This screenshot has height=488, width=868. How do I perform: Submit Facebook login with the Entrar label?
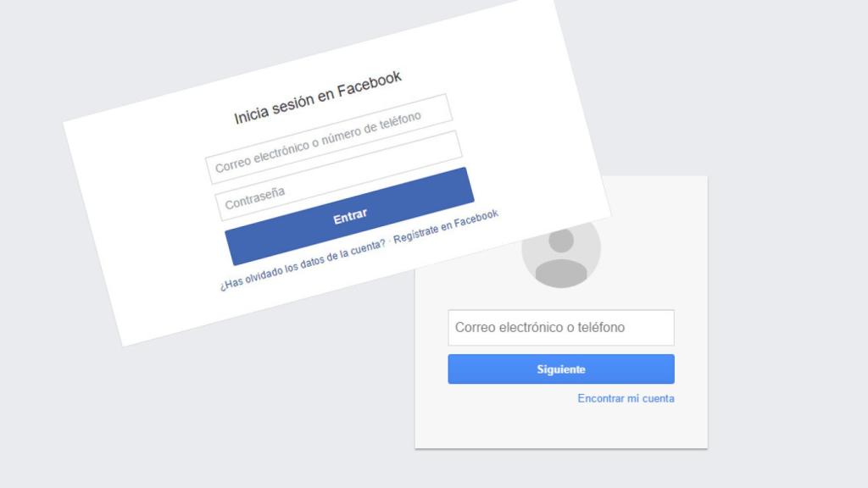tap(350, 216)
